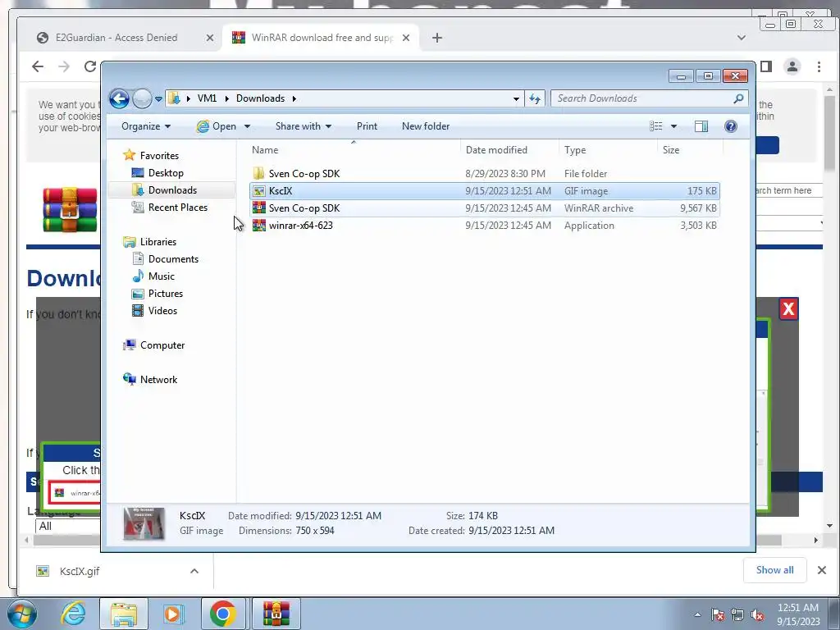
Task: Expand the Open with dropdown arrow
Action: (x=247, y=126)
